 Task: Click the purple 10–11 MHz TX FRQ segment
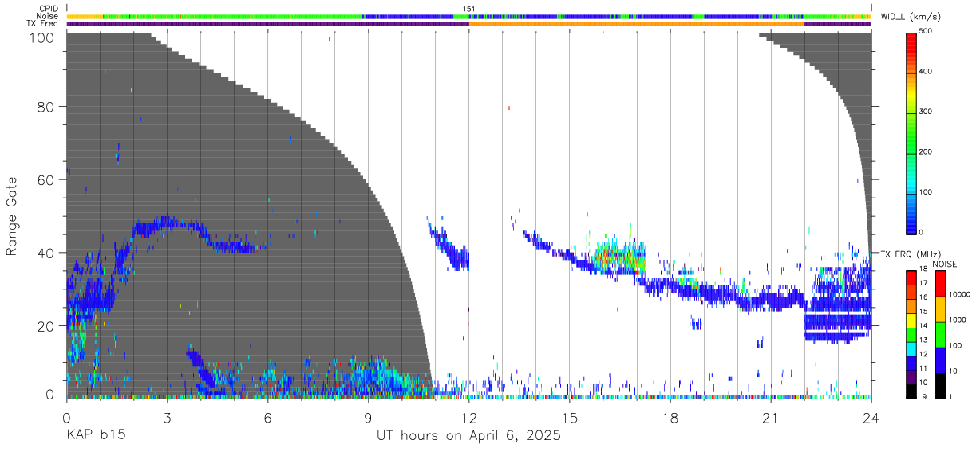pos(911,375)
